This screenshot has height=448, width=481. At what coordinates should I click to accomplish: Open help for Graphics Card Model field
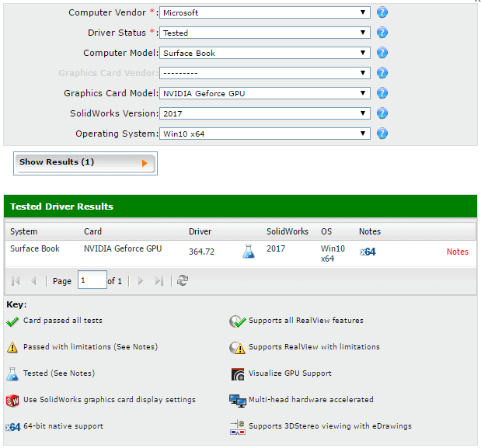click(x=382, y=93)
